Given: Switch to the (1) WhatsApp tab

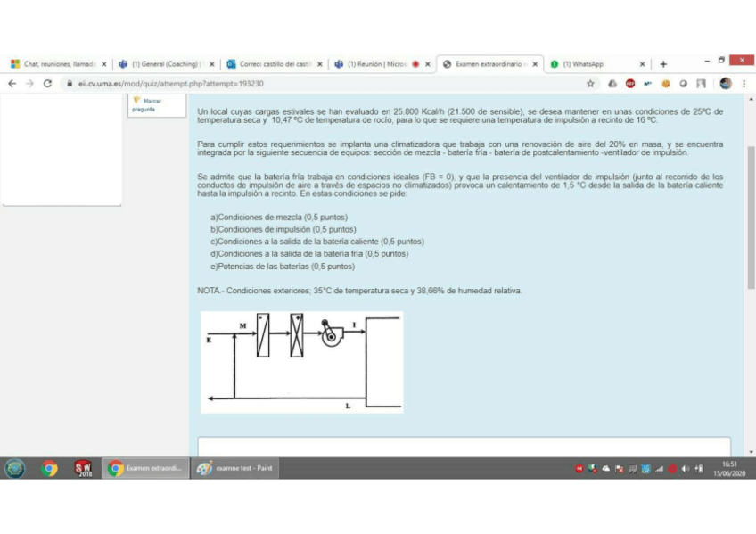Looking at the screenshot, I should coord(598,64).
